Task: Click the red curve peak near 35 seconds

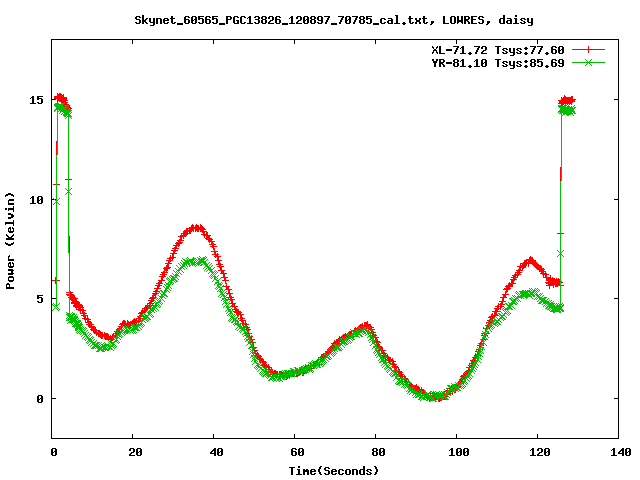Action: tap(197, 228)
